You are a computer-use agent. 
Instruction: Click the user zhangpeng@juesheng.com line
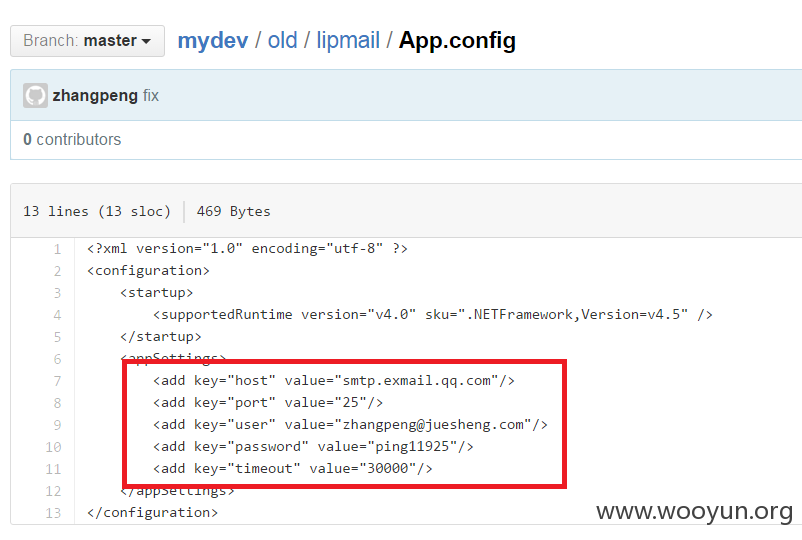pyautogui.click(x=350, y=425)
